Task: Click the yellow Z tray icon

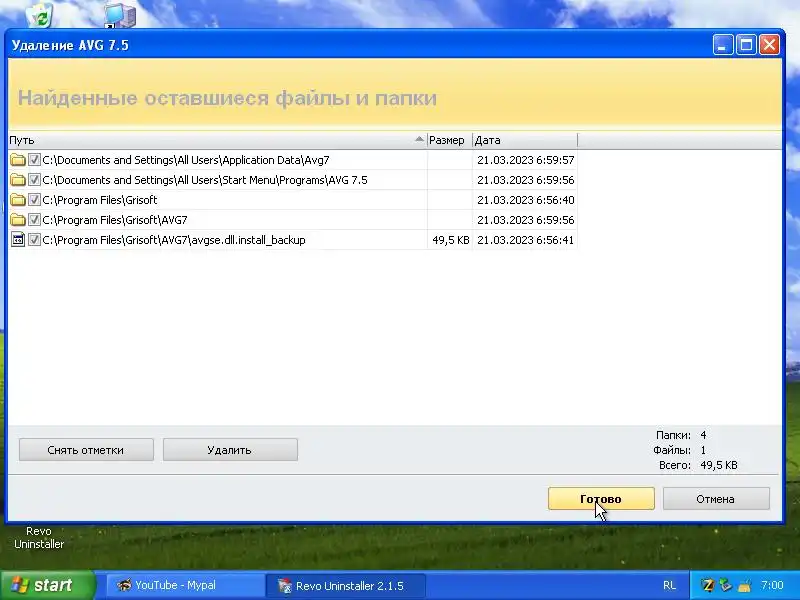Action: pyautogui.click(x=707, y=585)
